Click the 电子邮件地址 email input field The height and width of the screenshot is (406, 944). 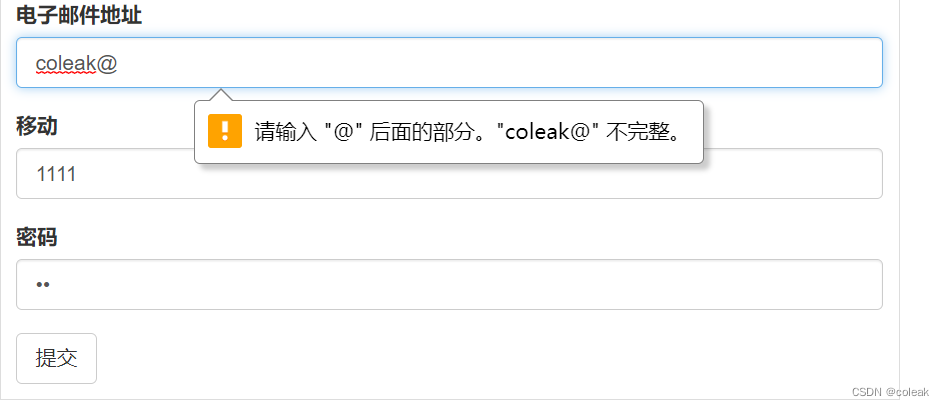tap(450, 63)
